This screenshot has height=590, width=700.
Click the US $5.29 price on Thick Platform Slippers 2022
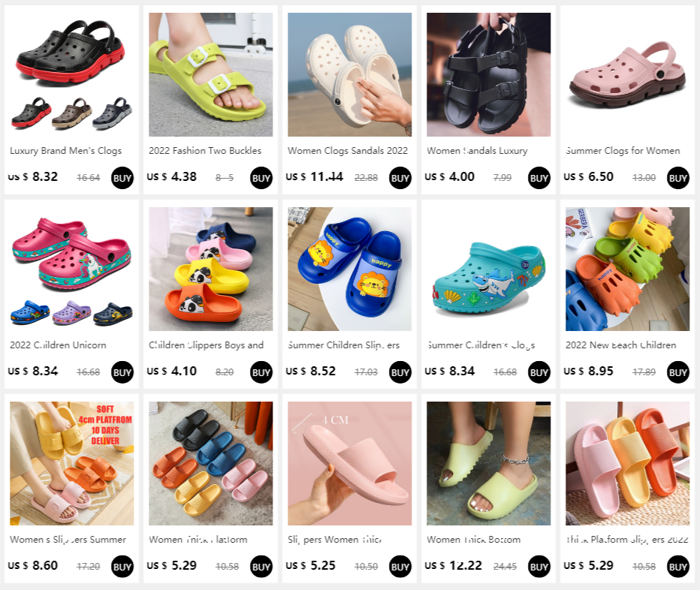tap(588, 565)
